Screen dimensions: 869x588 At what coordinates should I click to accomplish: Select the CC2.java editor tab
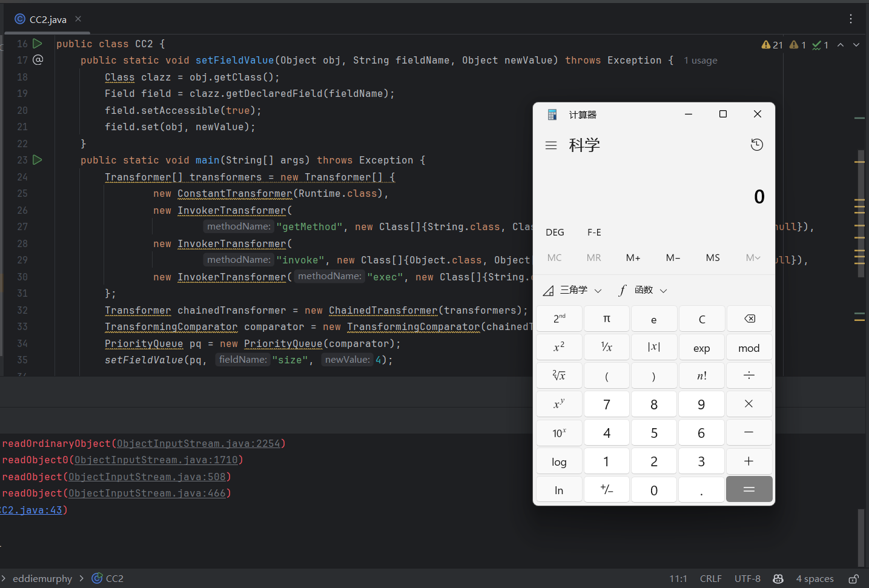[48, 19]
